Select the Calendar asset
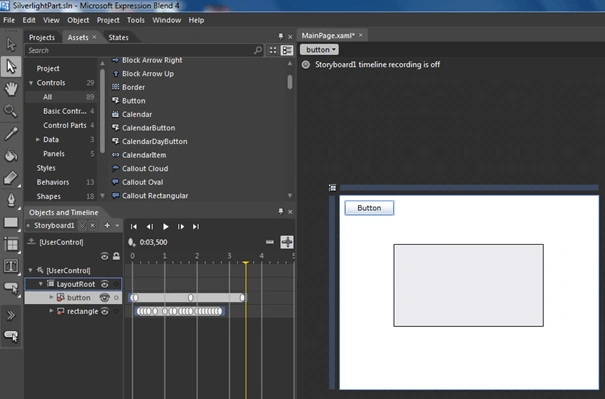The image size is (605, 399). (137, 114)
